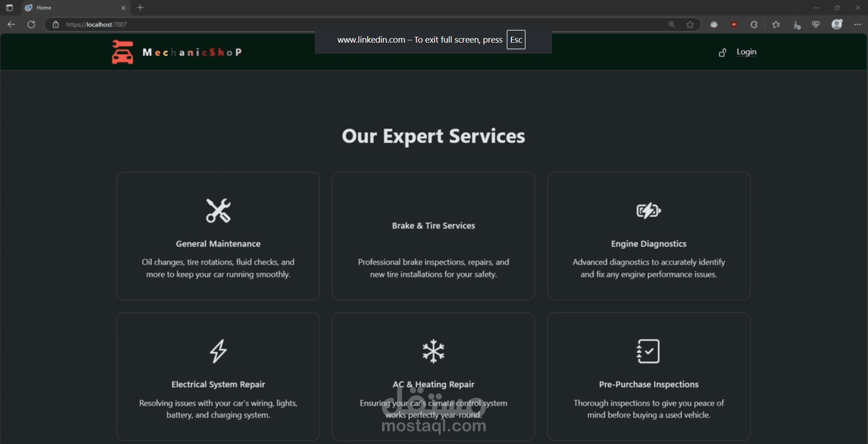Image resolution: width=868 pixels, height=444 pixels.
Task: Click the grey mask extension icon
Action: (714, 24)
